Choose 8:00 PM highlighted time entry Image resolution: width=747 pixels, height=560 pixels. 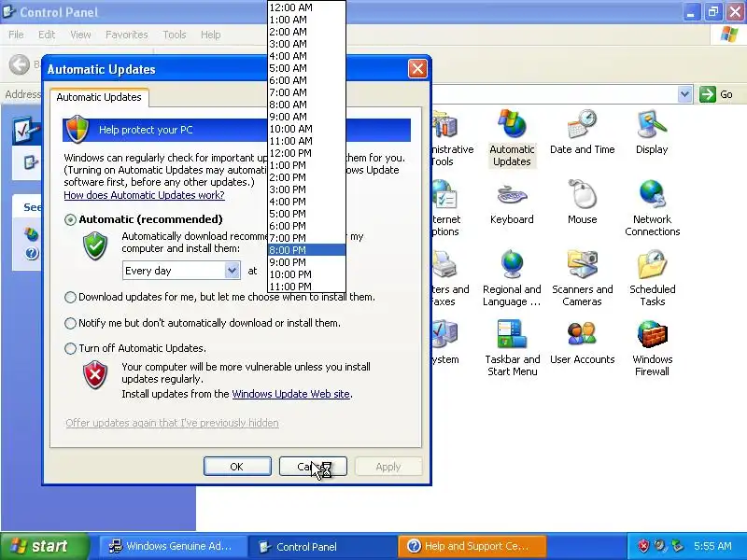pos(307,250)
